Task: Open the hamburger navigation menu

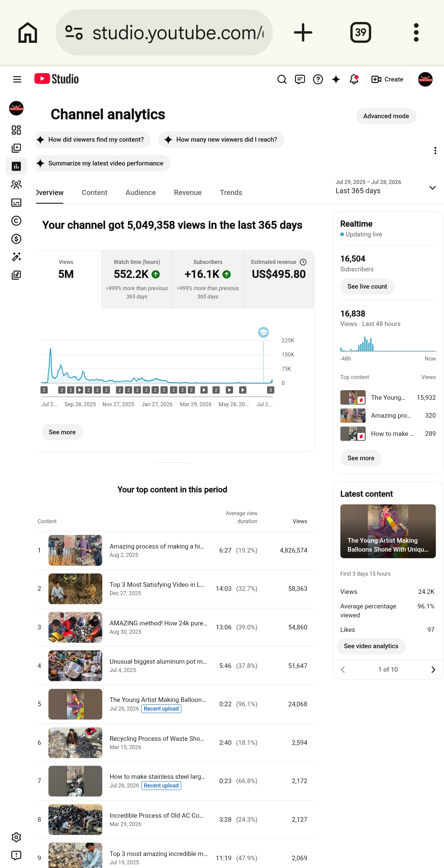Action: click(x=17, y=79)
